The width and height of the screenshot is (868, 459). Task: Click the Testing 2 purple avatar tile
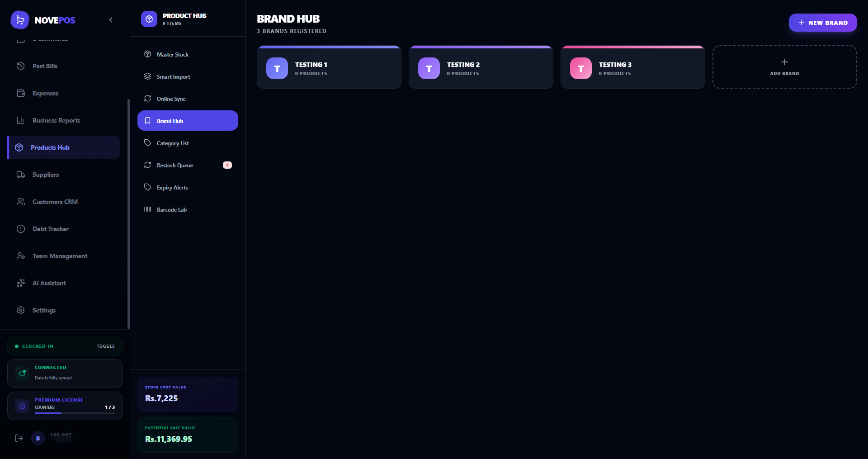429,68
